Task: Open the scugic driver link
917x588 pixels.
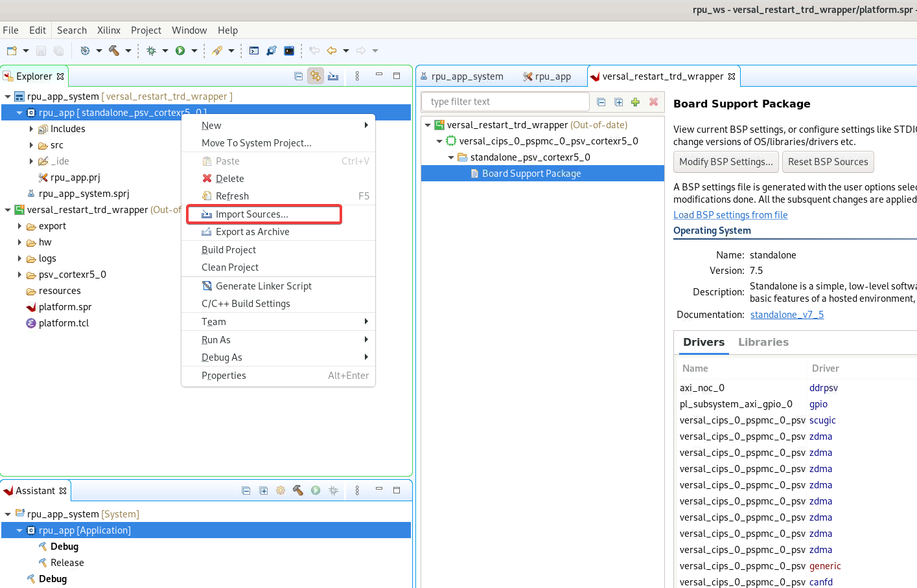Action: (822, 420)
